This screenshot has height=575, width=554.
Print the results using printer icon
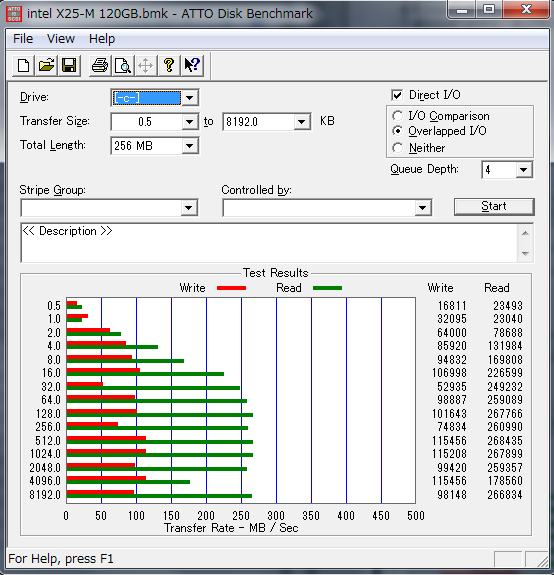click(100, 66)
